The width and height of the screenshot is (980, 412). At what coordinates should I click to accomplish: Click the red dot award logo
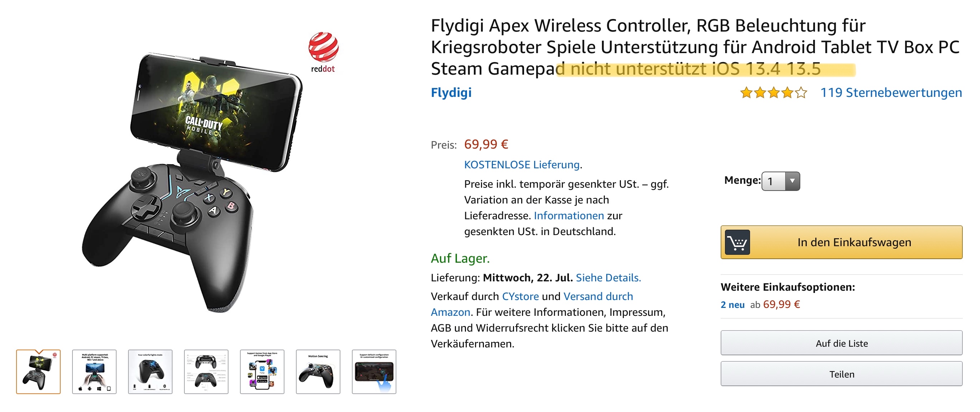323,52
